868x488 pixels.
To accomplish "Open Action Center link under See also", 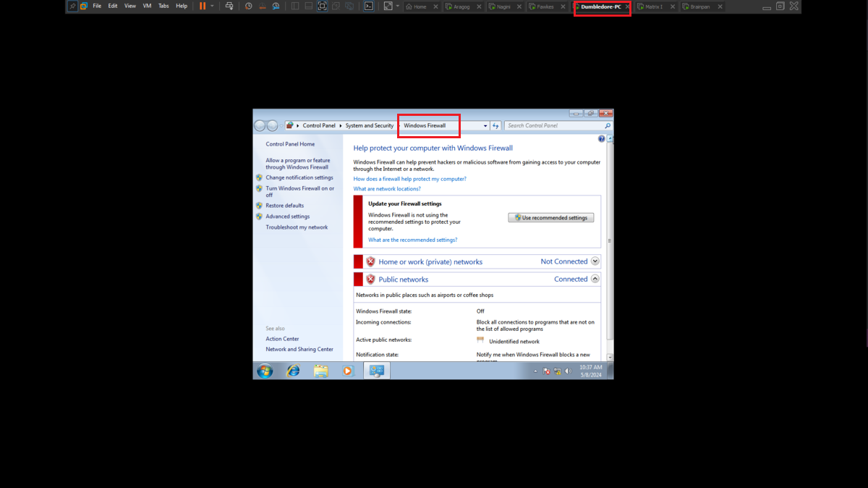I will click(282, 339).
